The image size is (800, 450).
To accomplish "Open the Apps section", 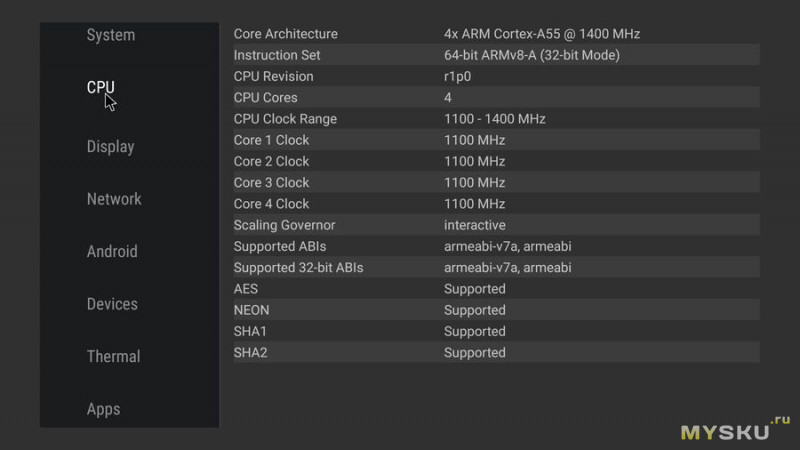I will point(103,409).
